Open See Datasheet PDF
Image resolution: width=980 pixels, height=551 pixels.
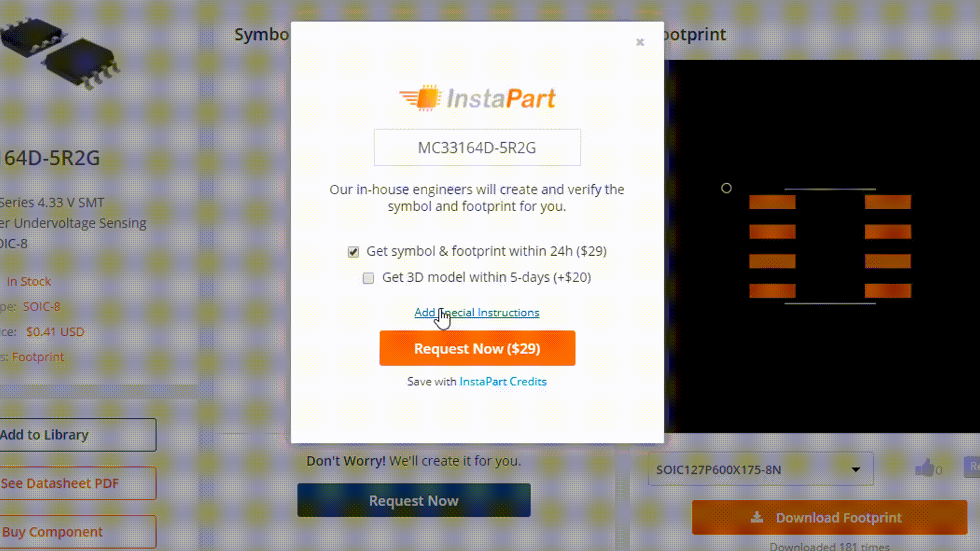click(77, 483)
